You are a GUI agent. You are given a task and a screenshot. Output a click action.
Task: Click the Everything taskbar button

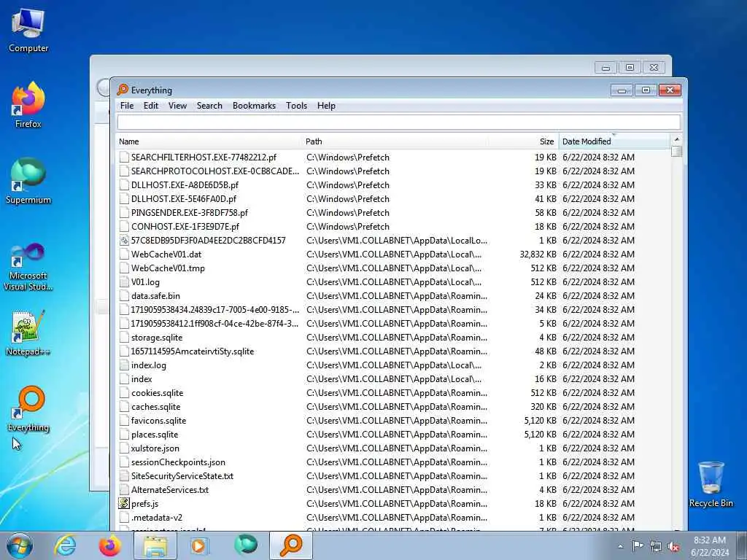(x=291, y=545)
